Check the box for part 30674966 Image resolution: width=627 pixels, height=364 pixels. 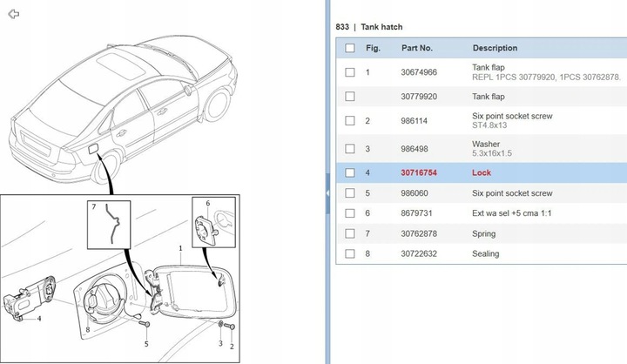click(x=350, y=72)
